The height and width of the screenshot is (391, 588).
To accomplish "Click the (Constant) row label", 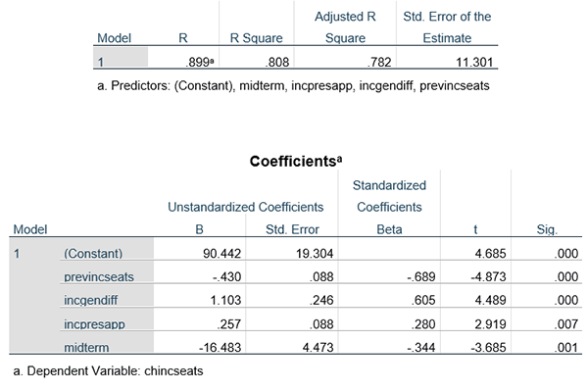I will 93,254.
